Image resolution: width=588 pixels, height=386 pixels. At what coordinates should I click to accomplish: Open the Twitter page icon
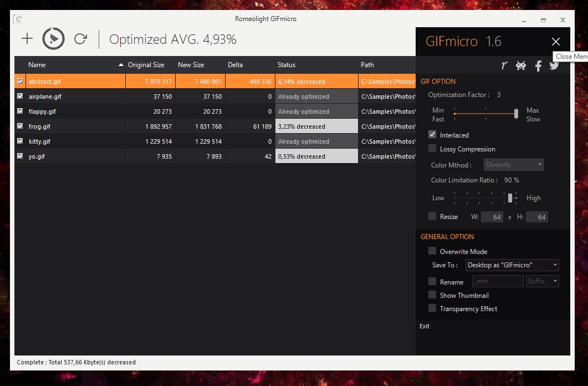554,65
